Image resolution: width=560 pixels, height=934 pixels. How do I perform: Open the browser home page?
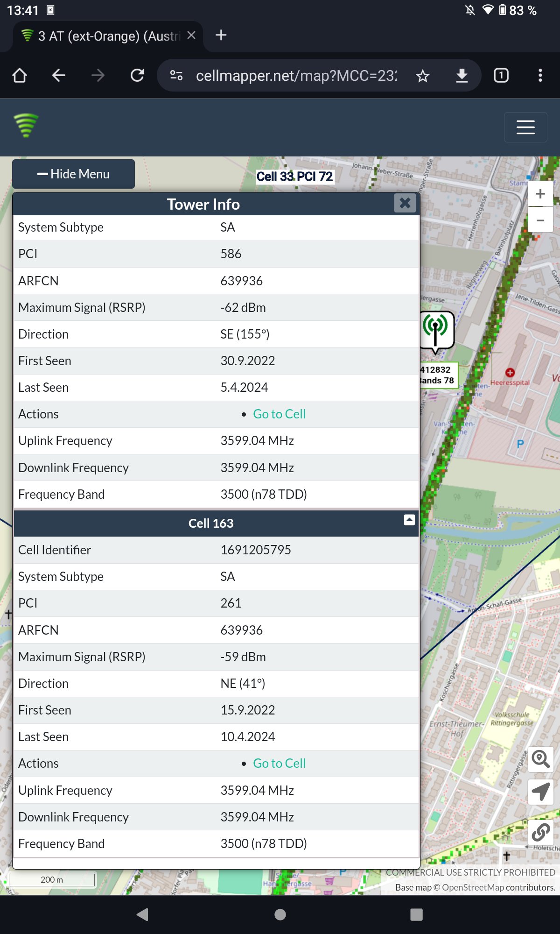click(20, 75)
